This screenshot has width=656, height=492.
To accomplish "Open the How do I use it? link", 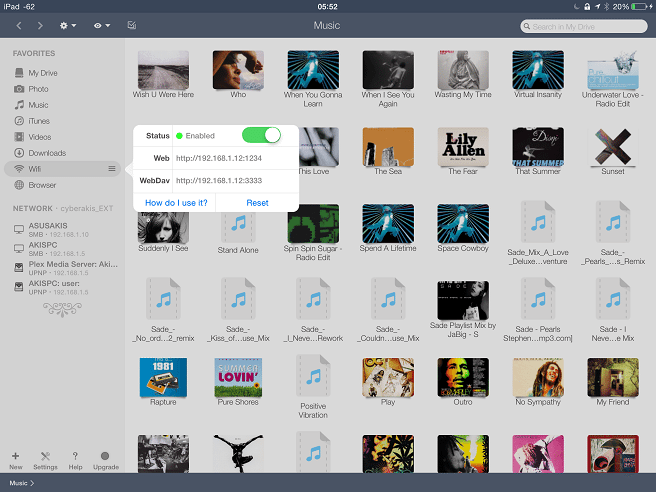I will pos(176,203).
